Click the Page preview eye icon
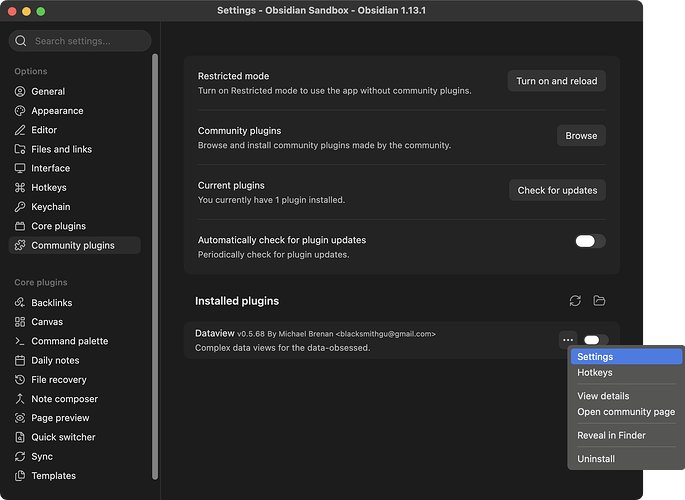Image resolution: width=685 pixels, height=500 pixels. [20, 418]
